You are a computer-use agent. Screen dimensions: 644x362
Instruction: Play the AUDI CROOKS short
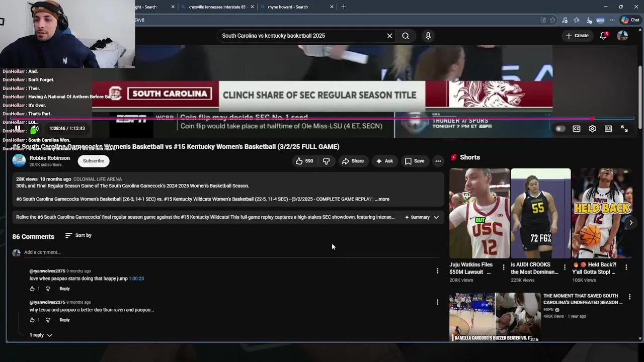click(x=540, y=213)
